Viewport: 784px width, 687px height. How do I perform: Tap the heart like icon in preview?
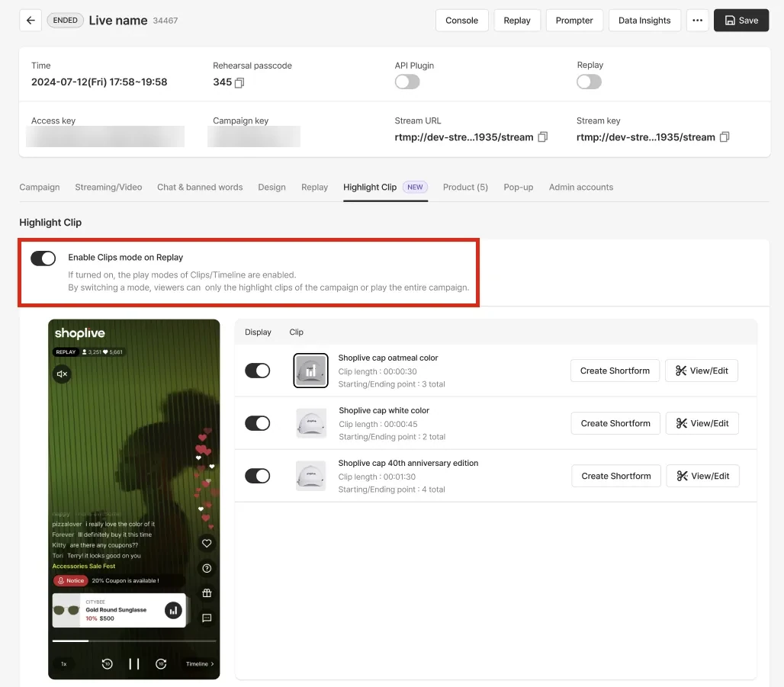pos(207,544)
